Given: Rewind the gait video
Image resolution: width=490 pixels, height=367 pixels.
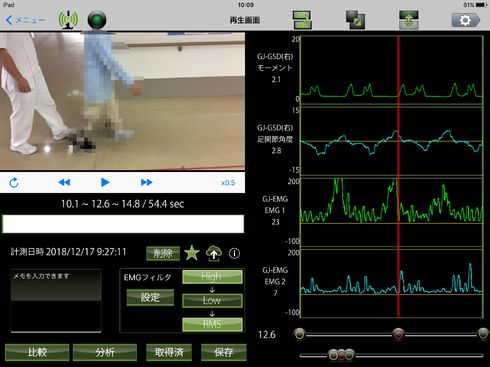Looking at the screenshot, I should [x=64, y=182].
